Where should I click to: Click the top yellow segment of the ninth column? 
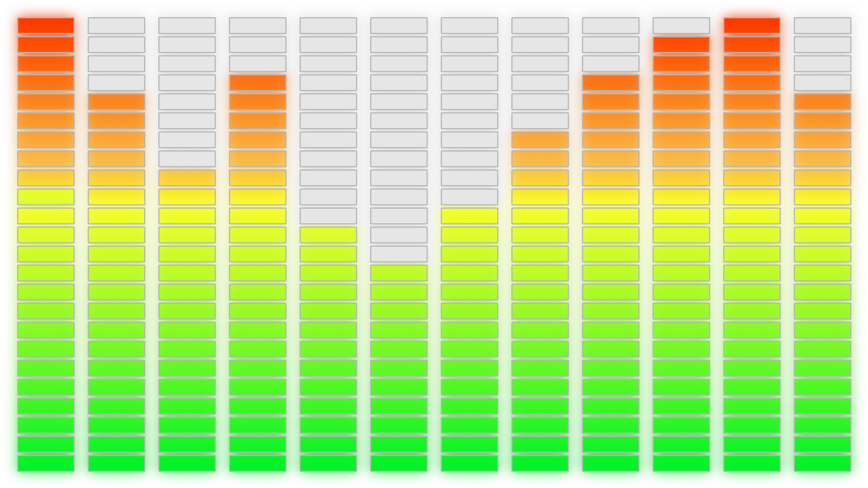click(x=609, y=197)
